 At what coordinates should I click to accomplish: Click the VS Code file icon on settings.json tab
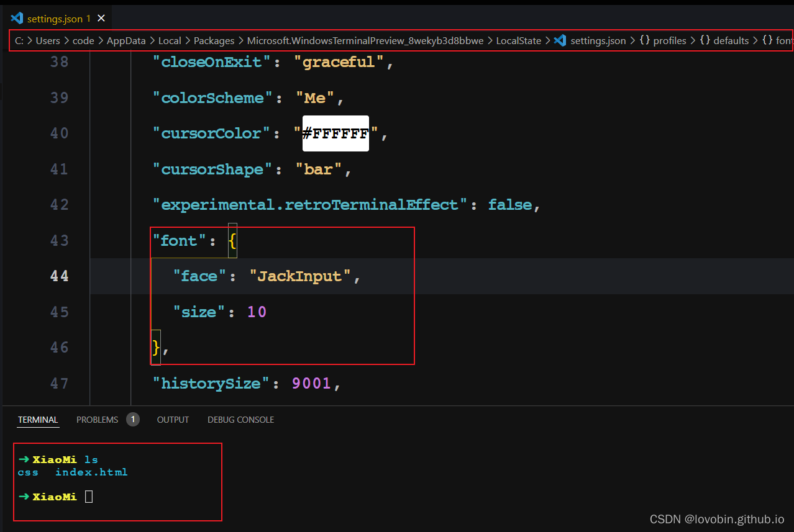tap(17, 18)
